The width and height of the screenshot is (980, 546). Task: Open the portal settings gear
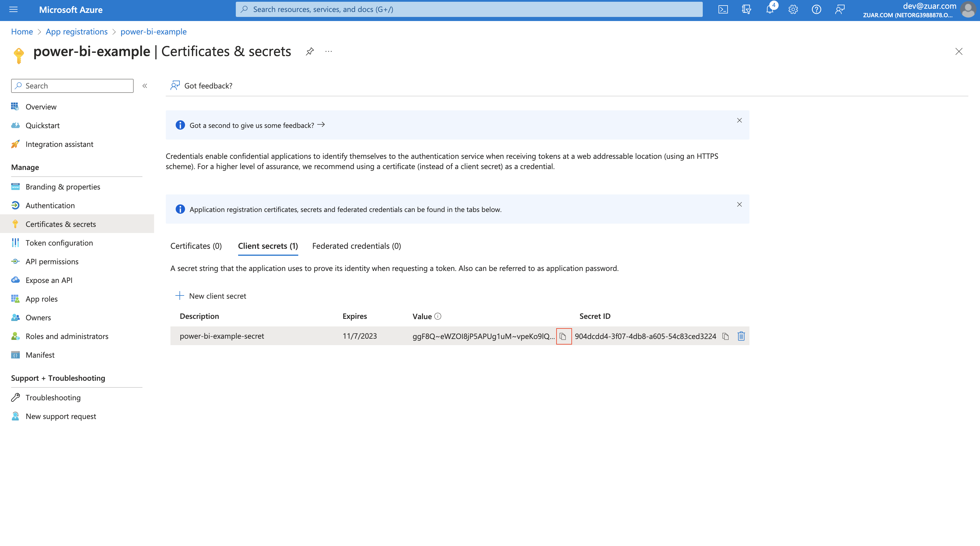coord(793,10)
